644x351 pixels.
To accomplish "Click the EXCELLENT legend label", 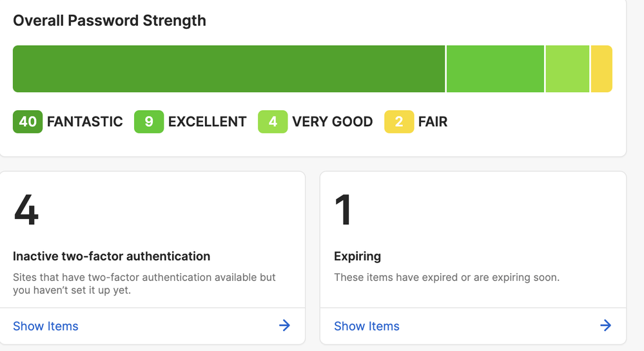I will pyautogui.click(x=208, y=122).
